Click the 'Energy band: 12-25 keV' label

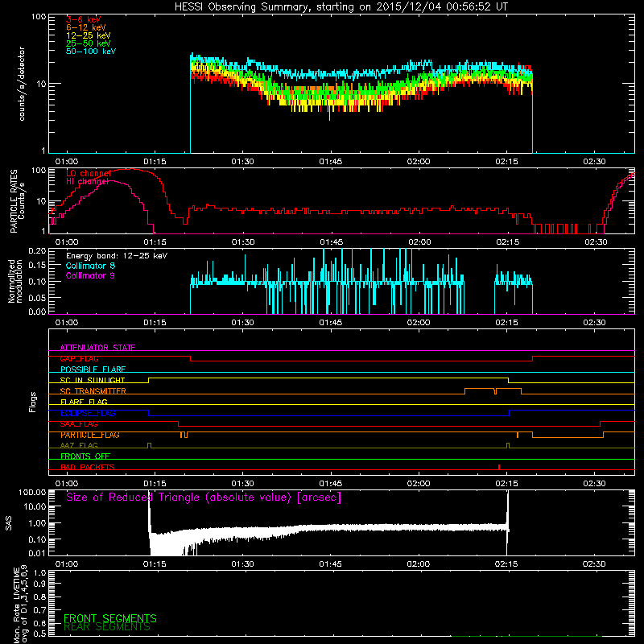click(117, 256)
